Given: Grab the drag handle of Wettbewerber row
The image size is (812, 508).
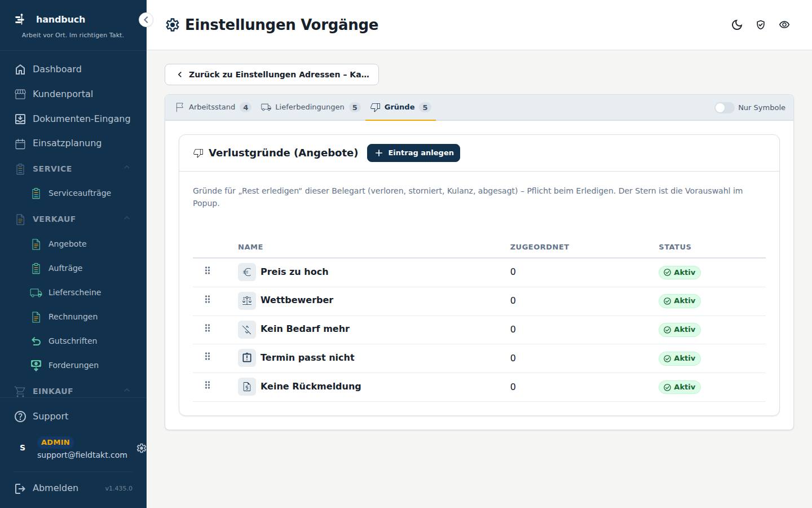Looking at the screenshot, I should click(x=208, y=300).
